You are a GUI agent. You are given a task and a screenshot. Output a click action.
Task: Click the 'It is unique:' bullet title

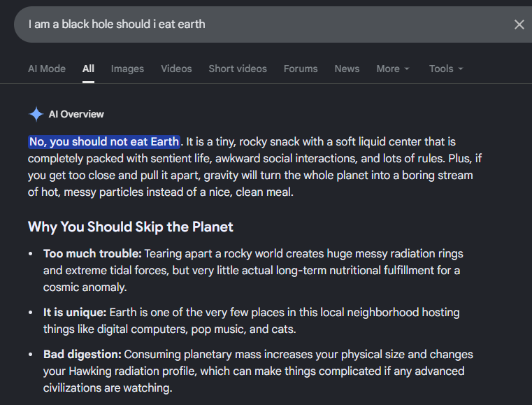pos(75,313)
